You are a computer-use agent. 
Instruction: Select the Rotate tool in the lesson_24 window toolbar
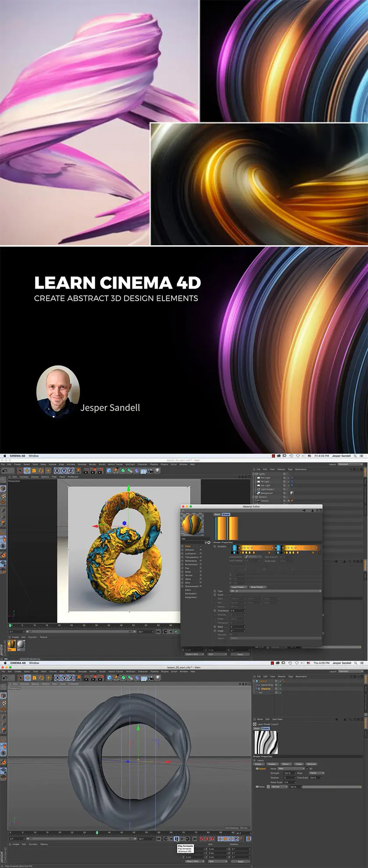[x=41, y=470]
